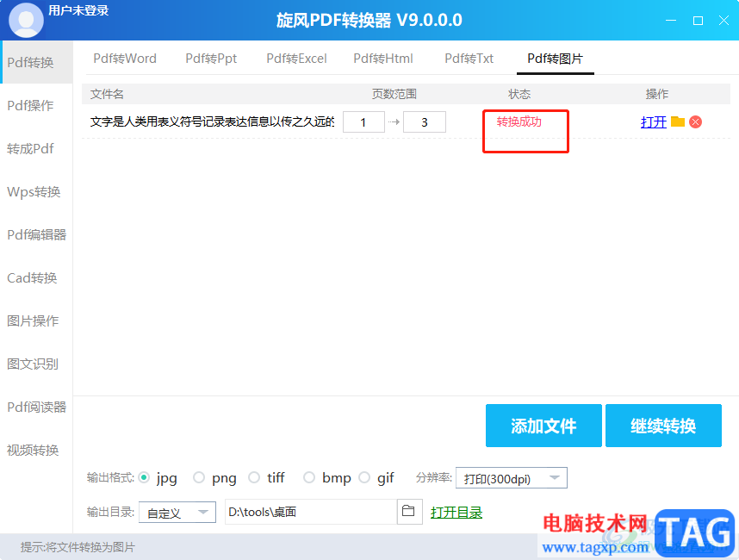Open the Pdf编辑器 sidebar section
The image size is (739, 560).
coord(36,234)
